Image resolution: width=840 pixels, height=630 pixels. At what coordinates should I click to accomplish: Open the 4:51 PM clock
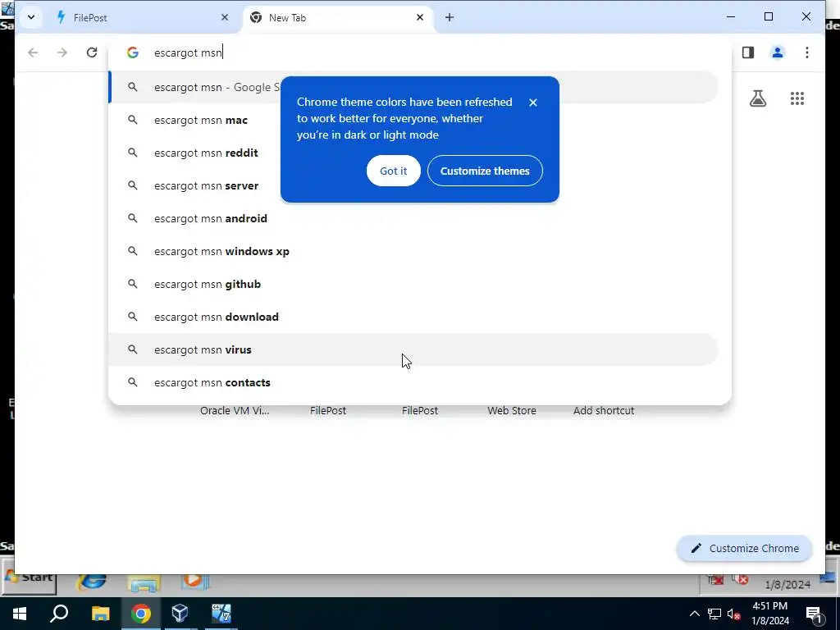(769, 614)
